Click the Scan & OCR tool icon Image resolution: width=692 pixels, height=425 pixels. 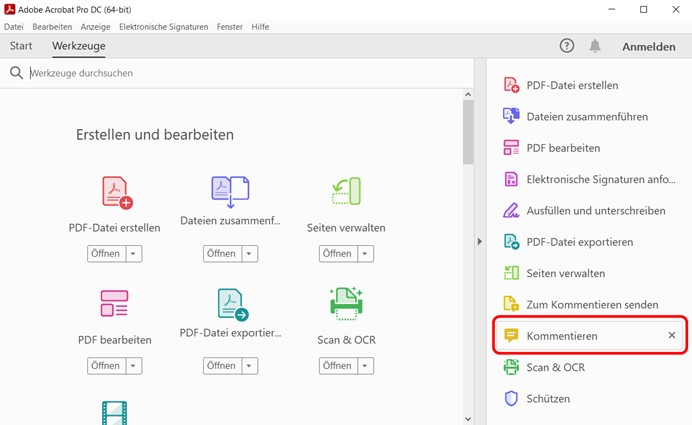(x=345, y=303)
